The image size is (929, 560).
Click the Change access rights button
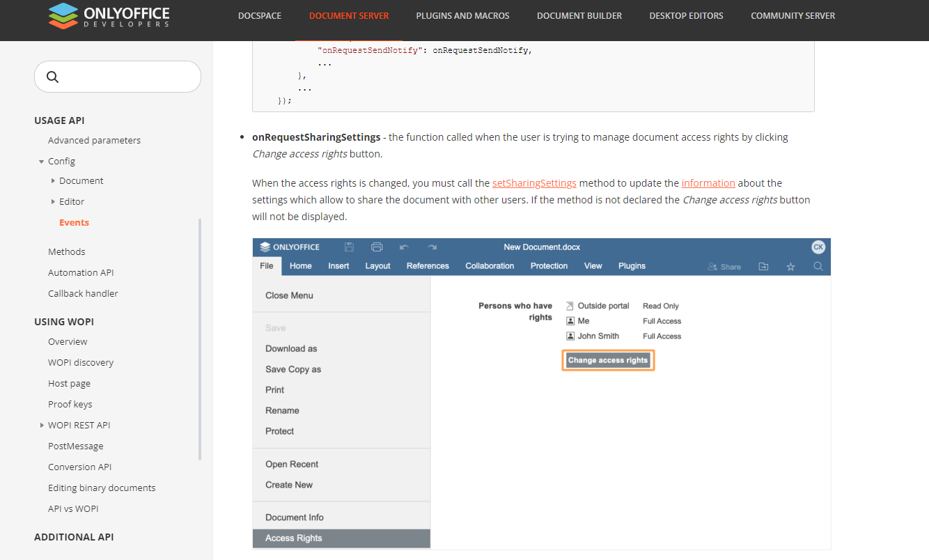click(608, 360)
